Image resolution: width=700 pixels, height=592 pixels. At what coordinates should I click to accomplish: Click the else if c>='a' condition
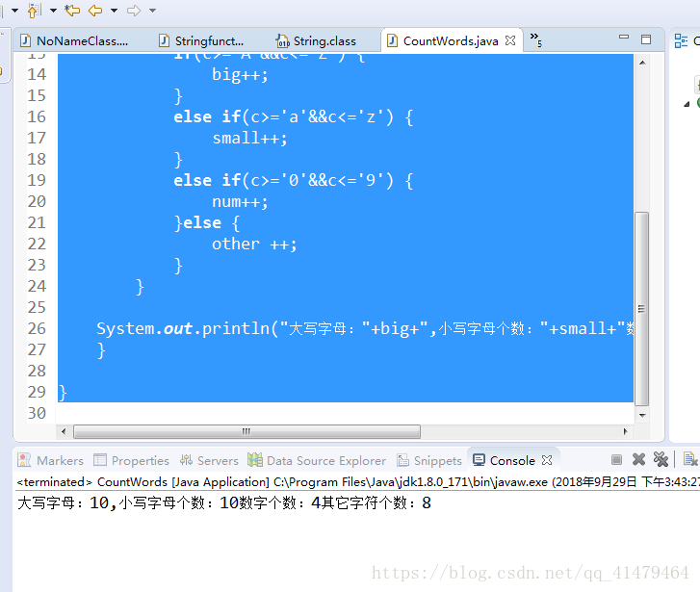[x=293, y=117]
